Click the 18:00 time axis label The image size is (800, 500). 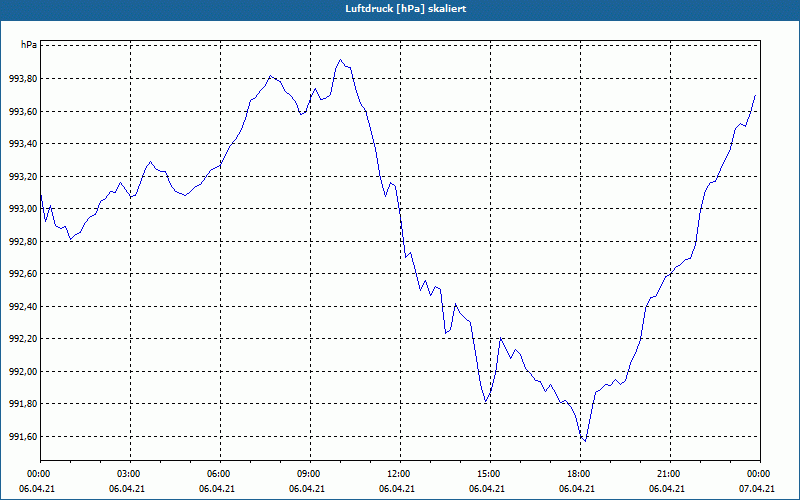coord(580,474)
